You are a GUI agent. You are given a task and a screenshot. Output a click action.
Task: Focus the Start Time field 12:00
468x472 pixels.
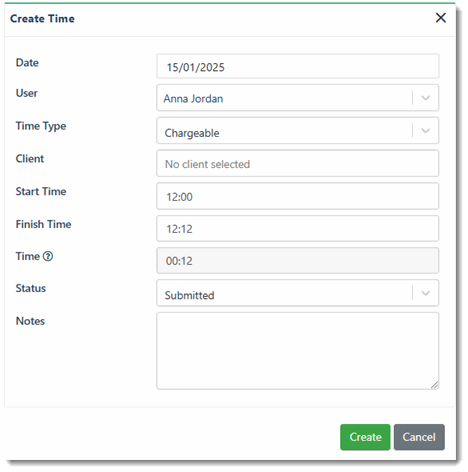(298, 196)
